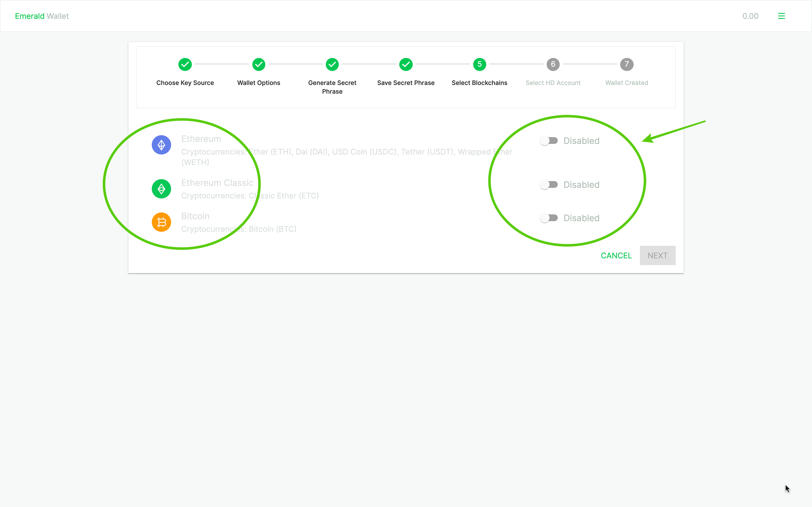Click the Ethereum Classic title text
The image size is (812, 507).
217,183
